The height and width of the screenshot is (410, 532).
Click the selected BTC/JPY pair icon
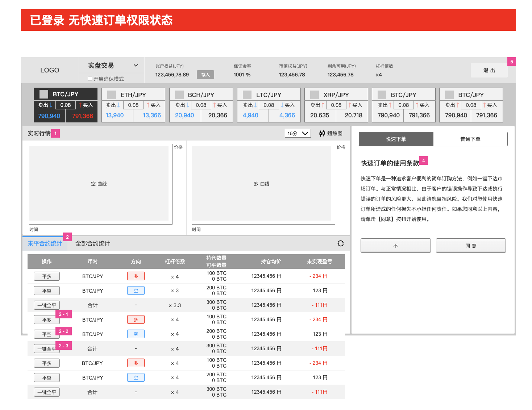(x=44, y=94)
